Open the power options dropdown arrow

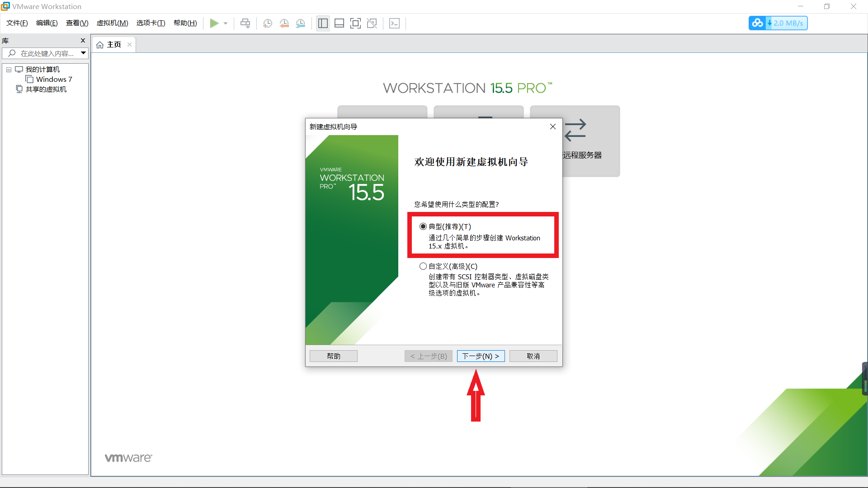(x=226, y=23)
